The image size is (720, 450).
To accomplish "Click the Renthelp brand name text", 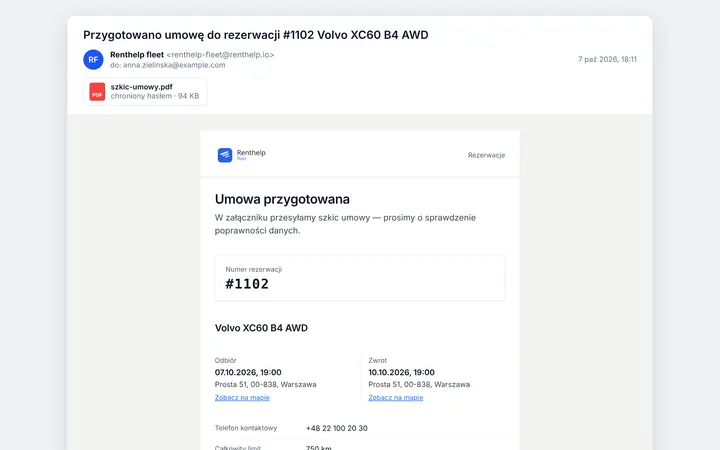I will (x=251, y=153).
